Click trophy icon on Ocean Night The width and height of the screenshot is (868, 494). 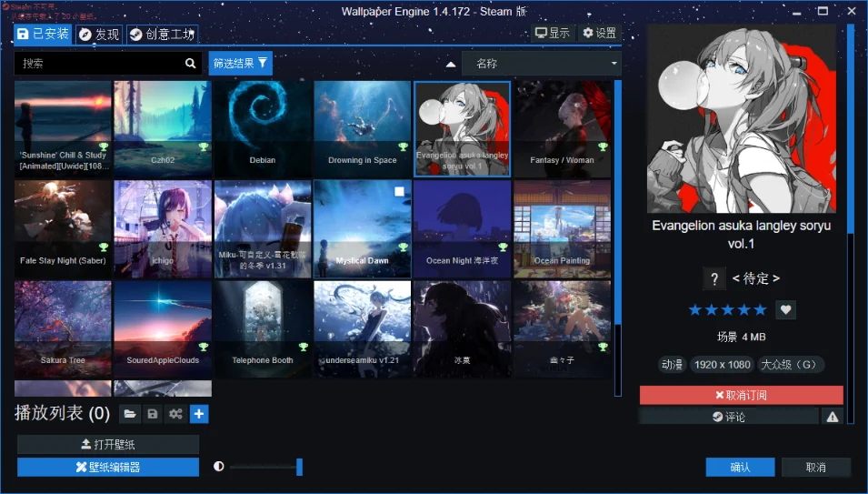503,247
